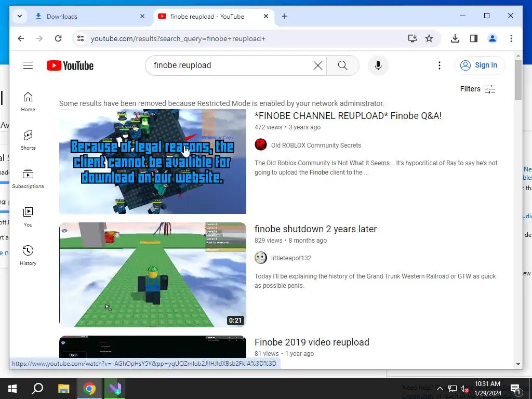Open File Explorer from the taskbar
This screenshot has width=532, height=399.
tap(63, 389)
